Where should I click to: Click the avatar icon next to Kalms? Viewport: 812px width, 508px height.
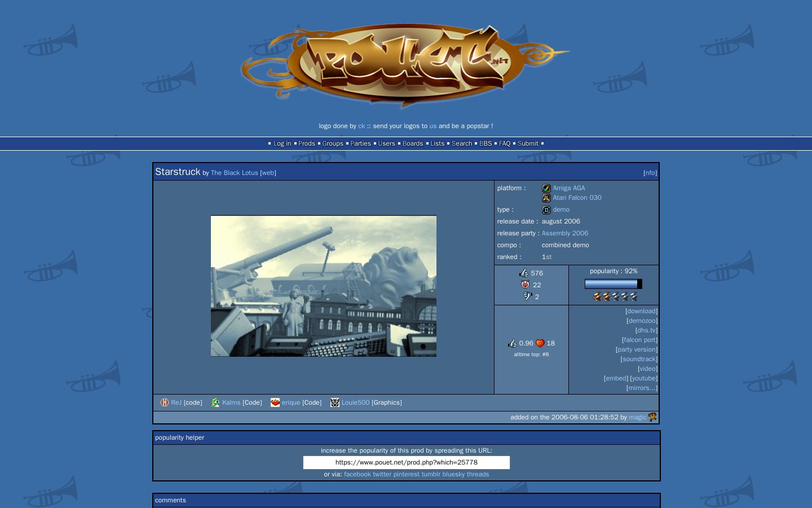(x=215, y=402)
